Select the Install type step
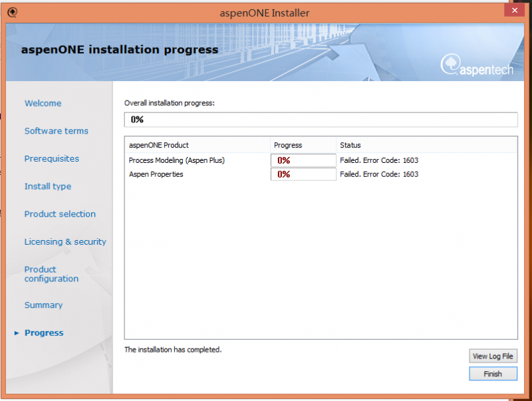The width and height of the screenshot is (532, 401). tap(48, 186)
